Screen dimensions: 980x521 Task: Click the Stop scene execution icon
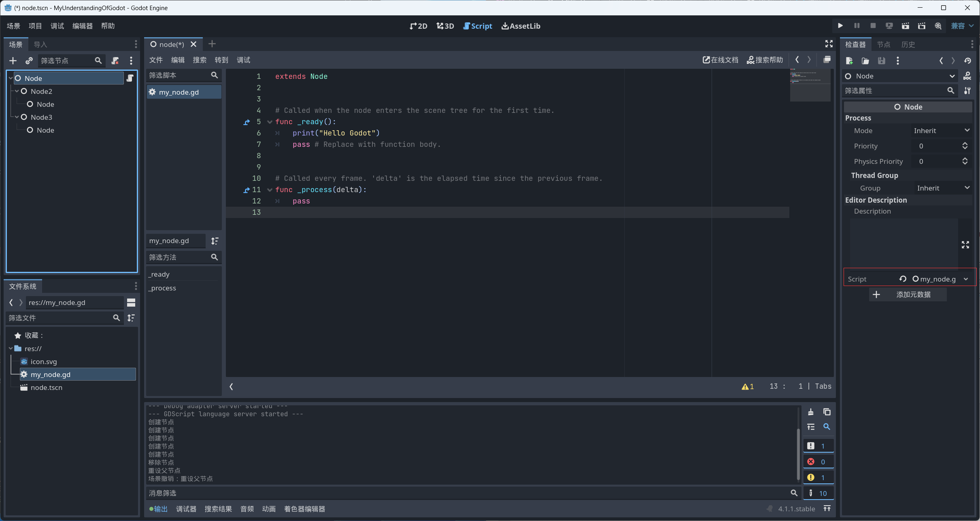click(872, 26)
